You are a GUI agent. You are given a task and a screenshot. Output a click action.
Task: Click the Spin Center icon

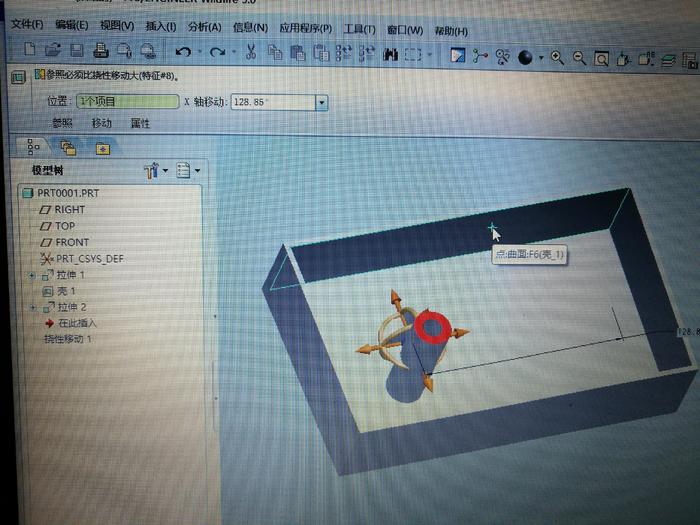click(x=480, y=56)
